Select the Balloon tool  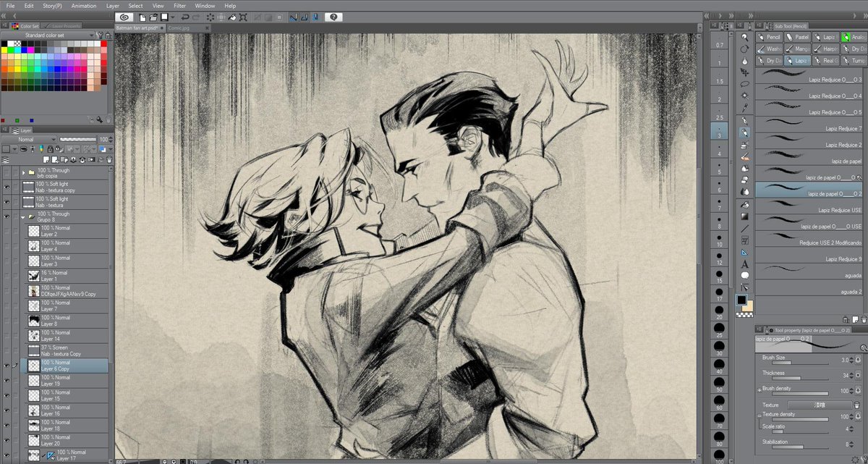[744, 276]
